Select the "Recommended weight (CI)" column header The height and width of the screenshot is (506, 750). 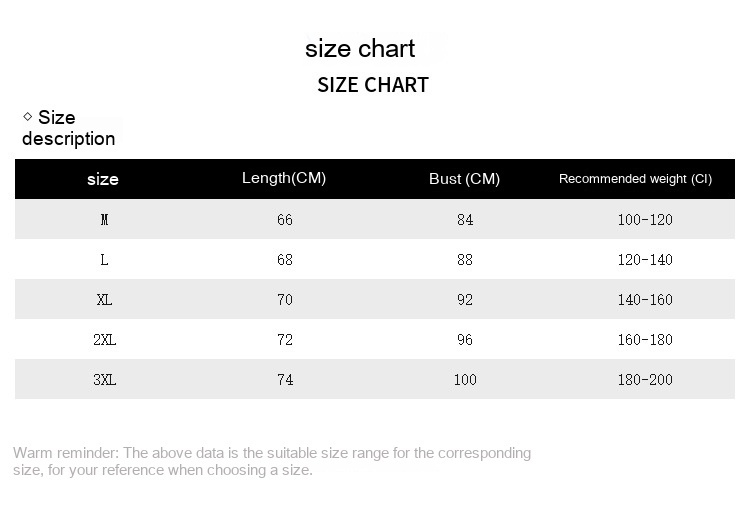[635, 179]
